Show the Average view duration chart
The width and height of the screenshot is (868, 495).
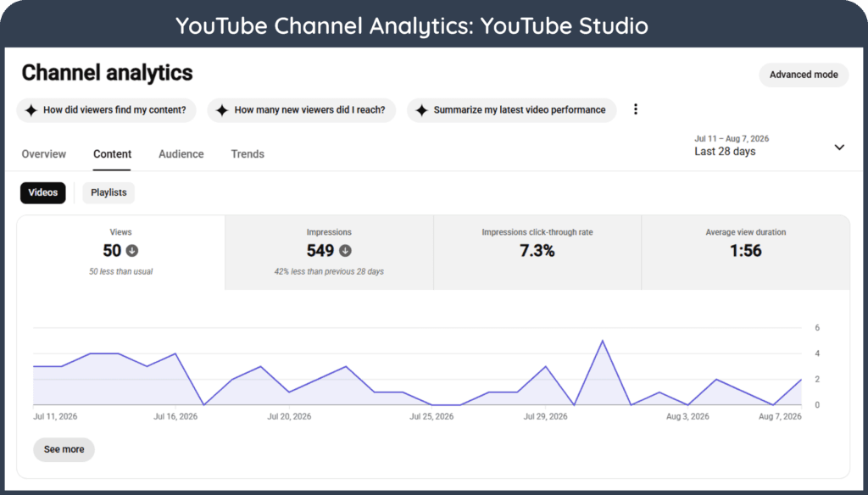tap(746, 252)
